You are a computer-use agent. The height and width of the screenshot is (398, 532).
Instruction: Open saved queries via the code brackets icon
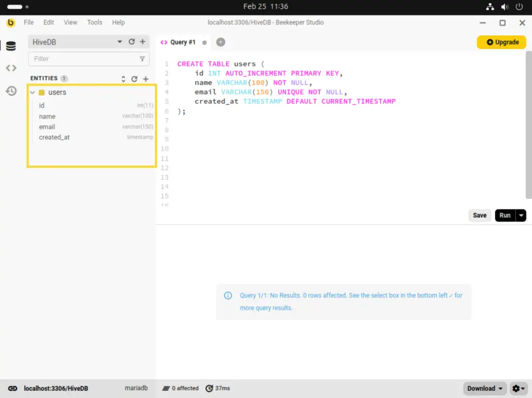[x=11, y=68]
